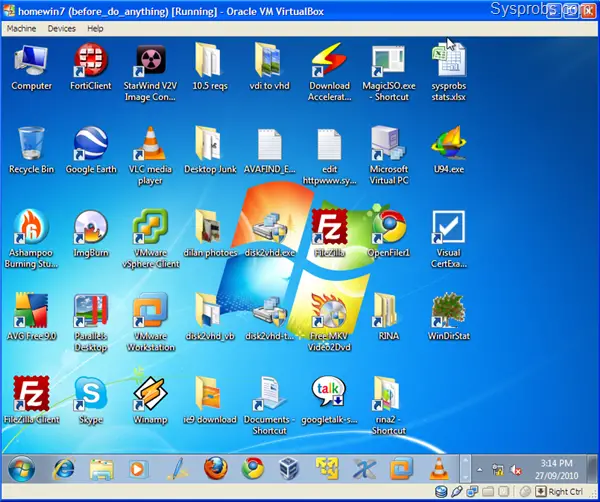Select the ie9 download folder
This screenshot has height=502, width=600.
(210, 401)
